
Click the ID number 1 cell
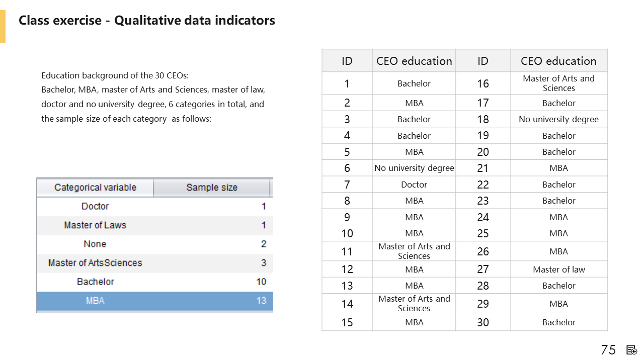click(x=347, y=83)
